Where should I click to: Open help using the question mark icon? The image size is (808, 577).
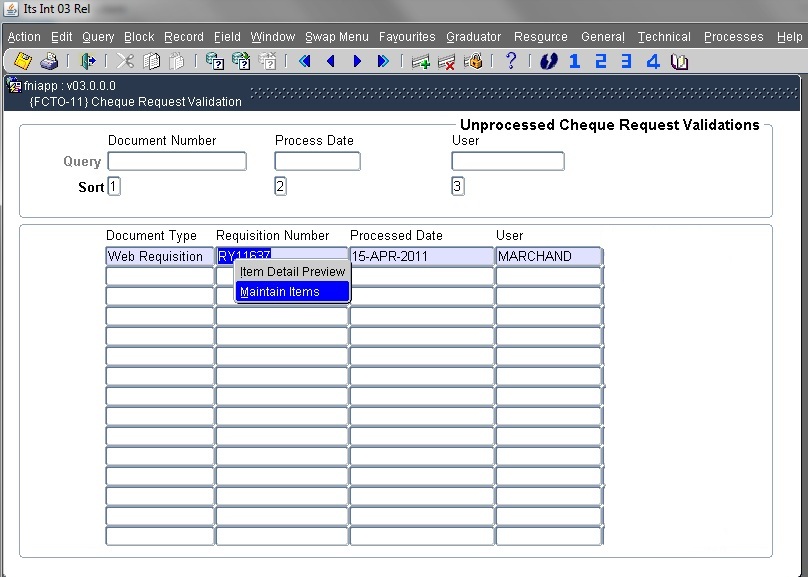pyautogui.click(x=511, y=61)
